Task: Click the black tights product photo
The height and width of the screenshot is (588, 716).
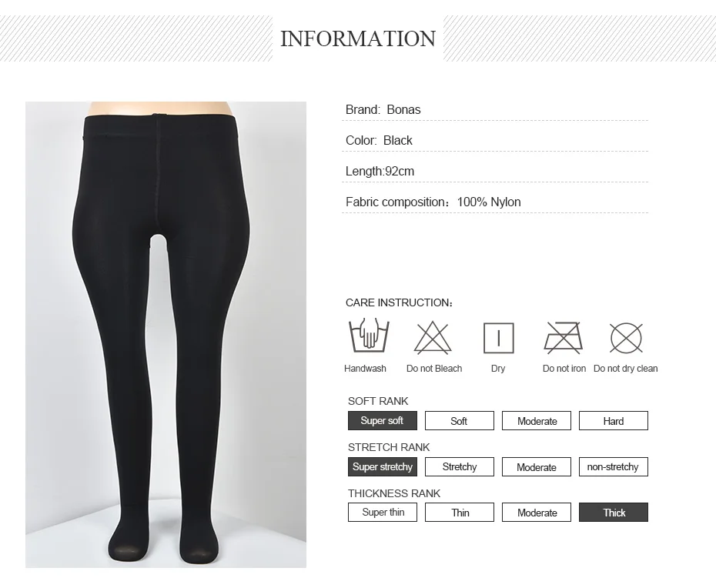Action: coord(166,335)
